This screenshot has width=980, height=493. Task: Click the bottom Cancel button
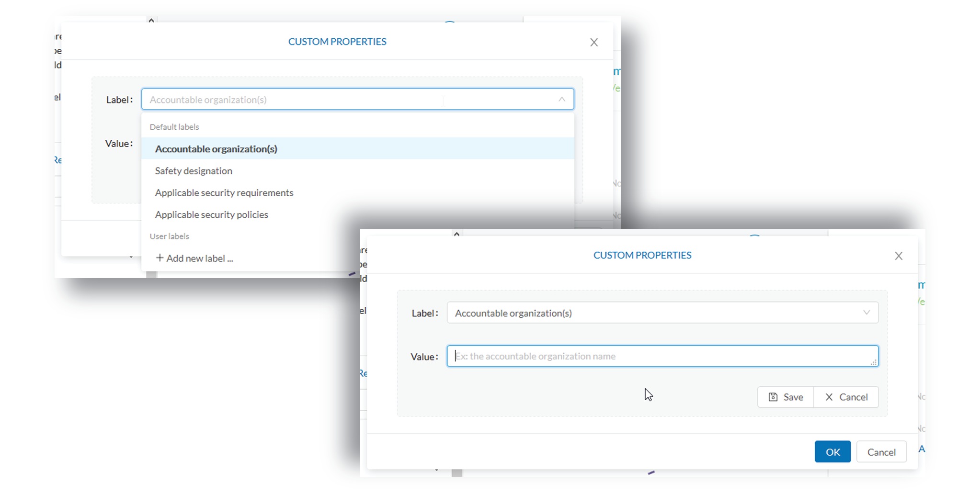click(881, 452)
